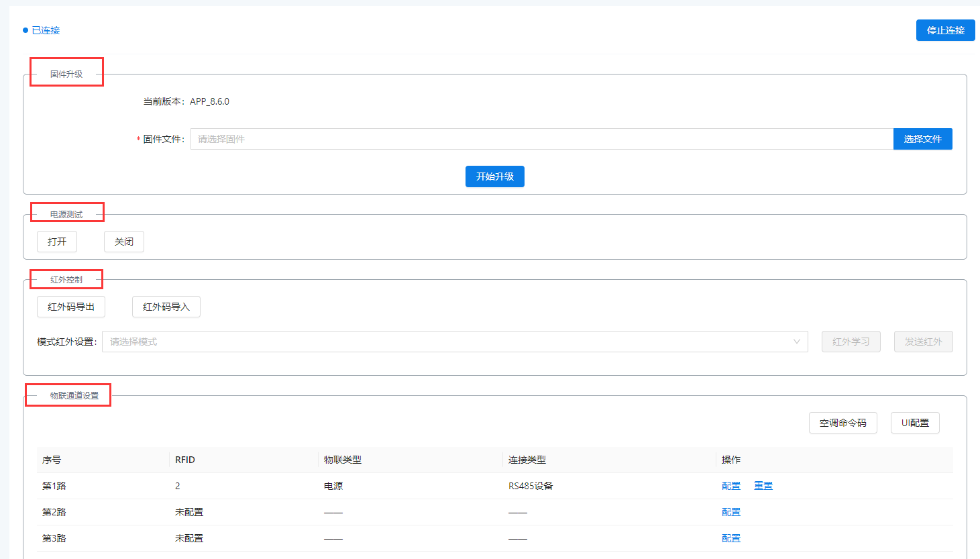The width and height of the screenshot is (980, 559).
Task: Click the 红外码导入 button
Action: 166,307
